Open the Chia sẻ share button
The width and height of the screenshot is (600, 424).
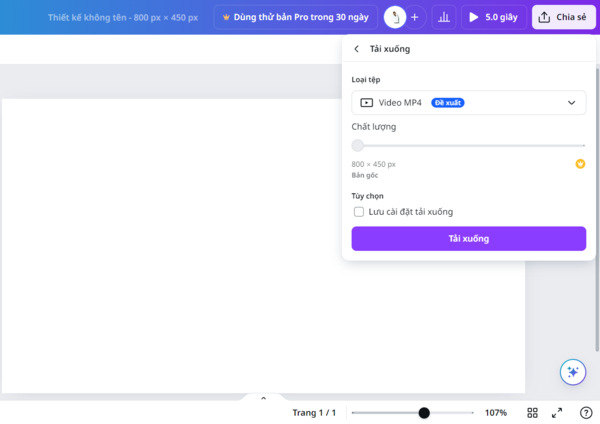click(563, 17)
